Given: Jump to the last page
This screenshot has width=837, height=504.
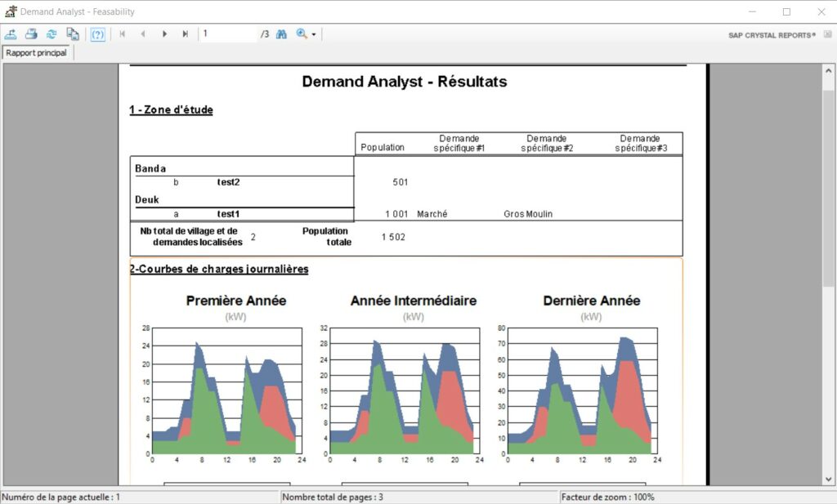Looking at the screenshot, I should click(185, 33).
